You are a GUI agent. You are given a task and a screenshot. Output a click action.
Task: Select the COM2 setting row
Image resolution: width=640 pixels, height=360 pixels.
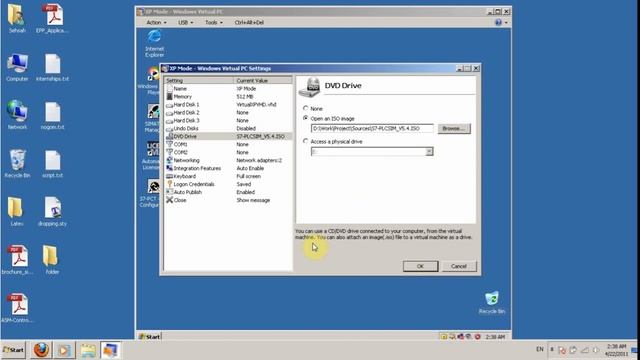228,152
